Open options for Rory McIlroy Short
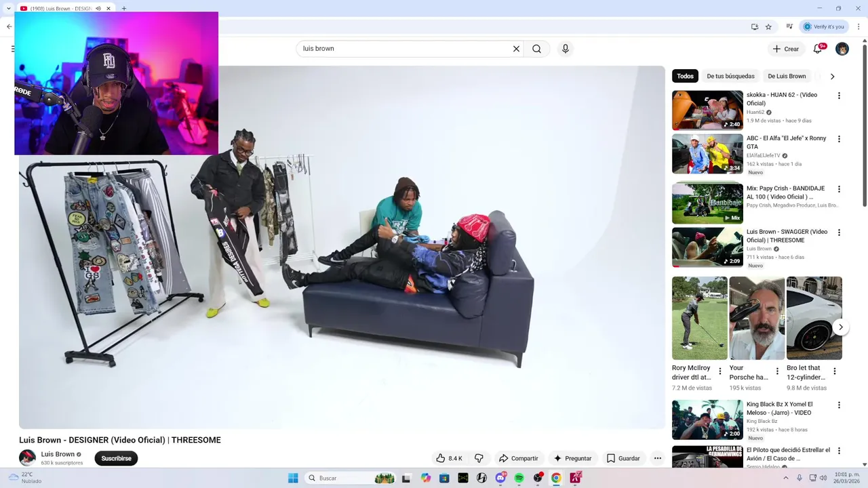The image size is (868, 488). 720,371
